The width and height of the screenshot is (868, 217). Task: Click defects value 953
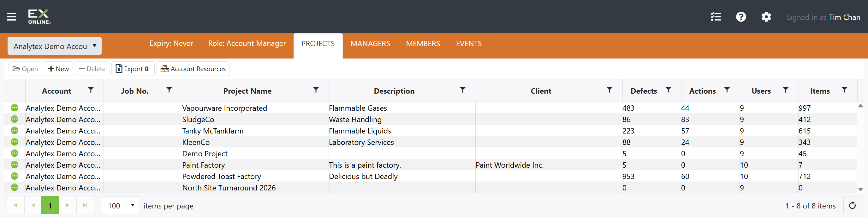click(628, 176)
